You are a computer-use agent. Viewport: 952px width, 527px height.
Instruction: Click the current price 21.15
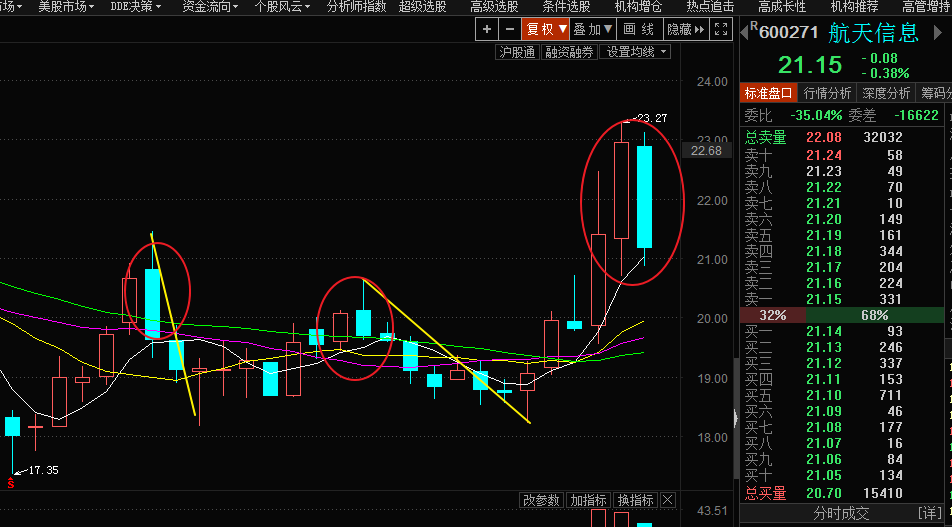(x=810, y=65)
